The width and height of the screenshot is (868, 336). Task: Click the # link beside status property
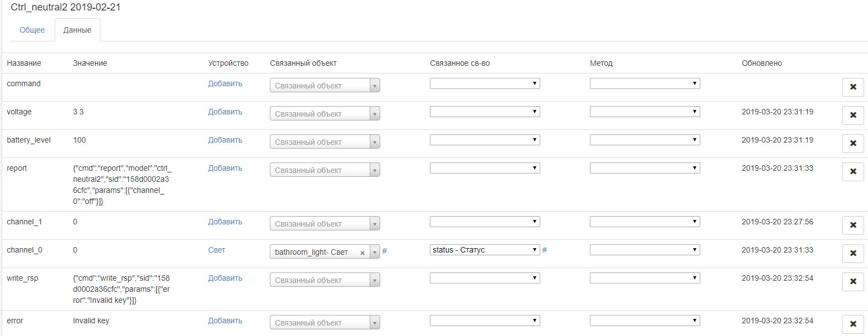(x=545, y=250)
